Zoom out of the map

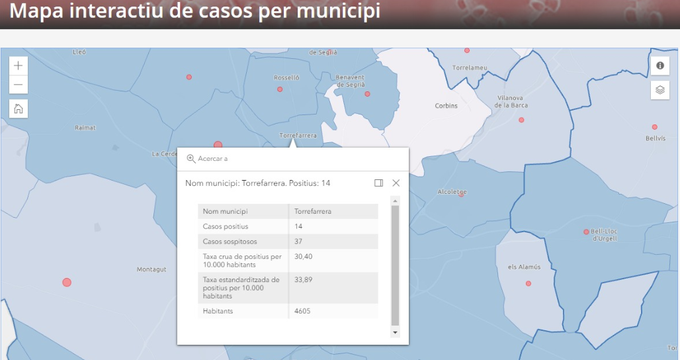[18, 85]
